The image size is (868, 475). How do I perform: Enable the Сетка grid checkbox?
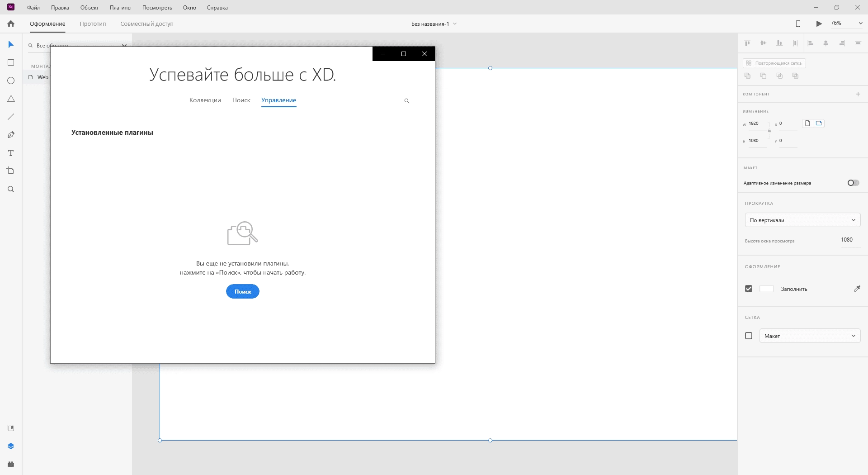tap(749, 336)
